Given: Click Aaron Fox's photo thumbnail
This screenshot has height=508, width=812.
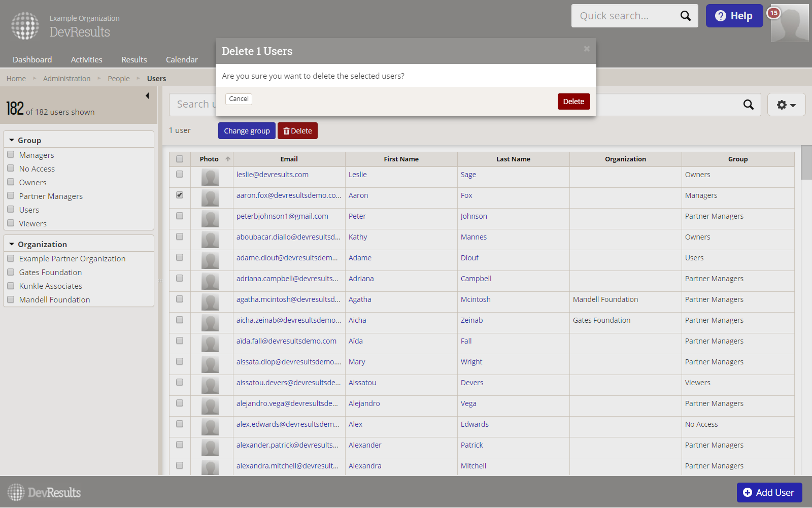Looking at the screenshot, I should click(x=210, y=198).
